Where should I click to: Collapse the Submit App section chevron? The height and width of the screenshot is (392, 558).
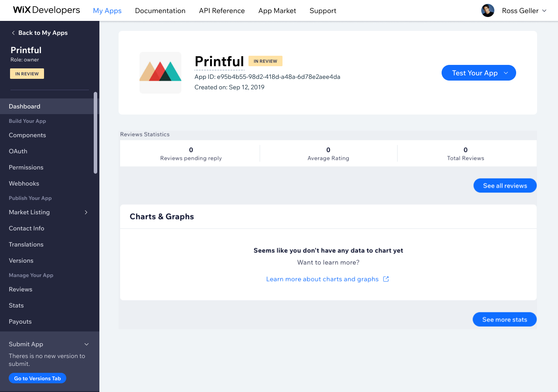tap(86, 345)
